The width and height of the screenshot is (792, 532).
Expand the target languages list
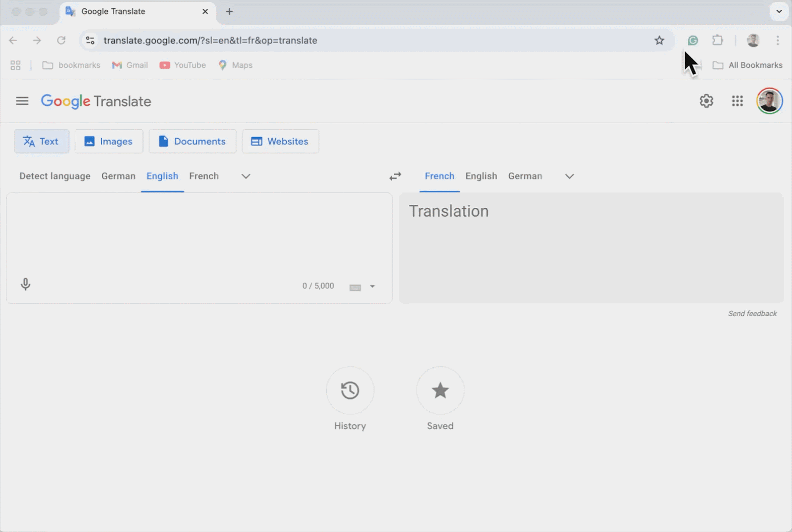[x=569, y=176]
